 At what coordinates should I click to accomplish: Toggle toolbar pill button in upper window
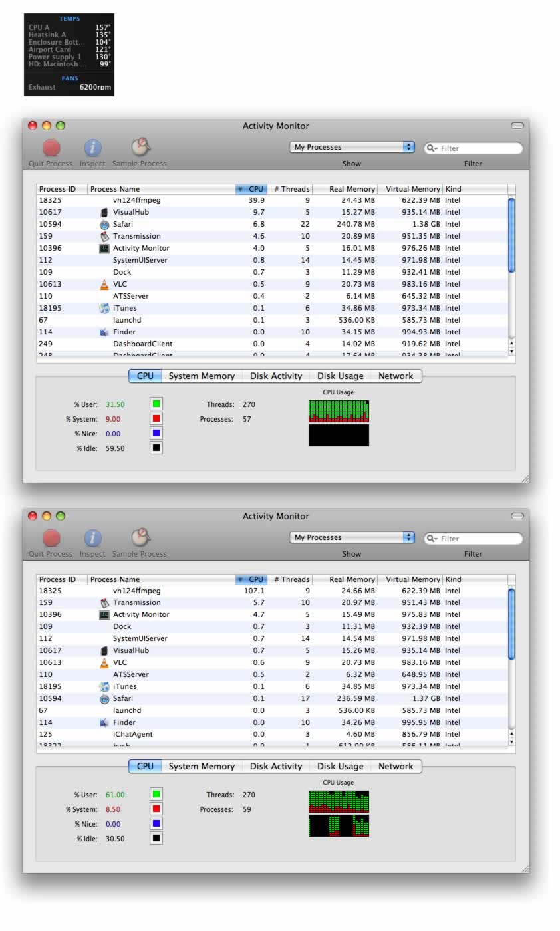tap(517, 126)
